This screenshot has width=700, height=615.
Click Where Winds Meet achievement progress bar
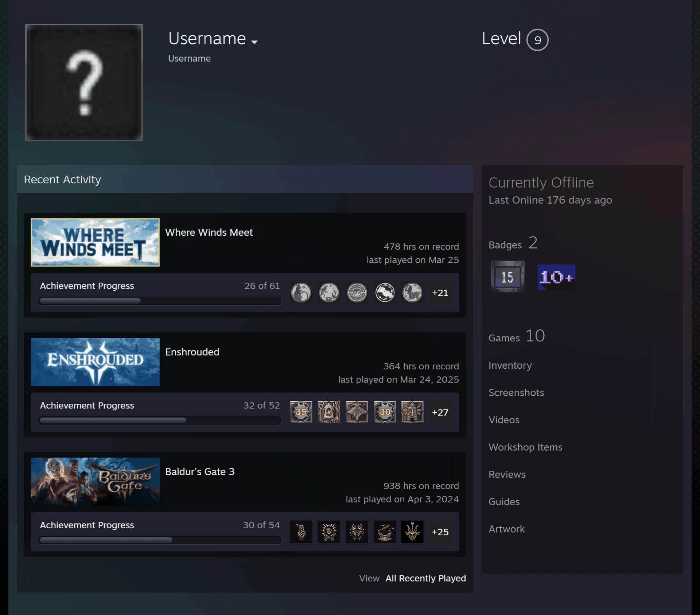tap(160, 301)
